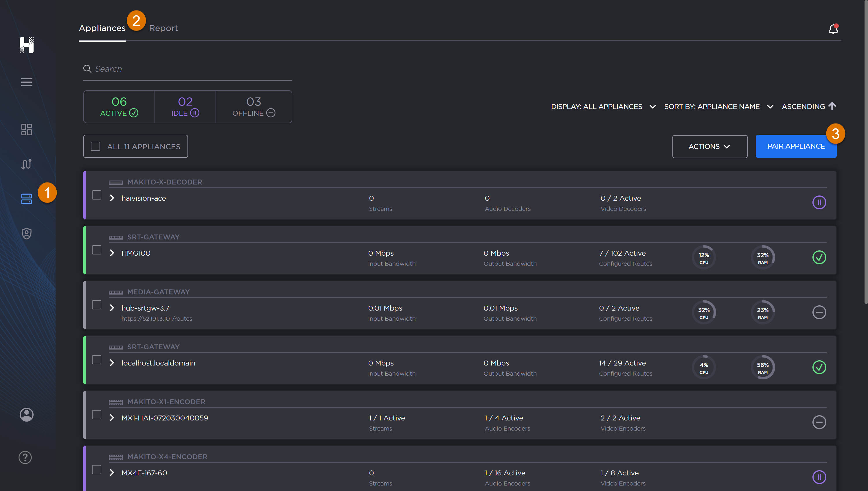Expand the haivision-ace appliance row
The width and height of the screenshot is (868, 491).
click(112, 198)
